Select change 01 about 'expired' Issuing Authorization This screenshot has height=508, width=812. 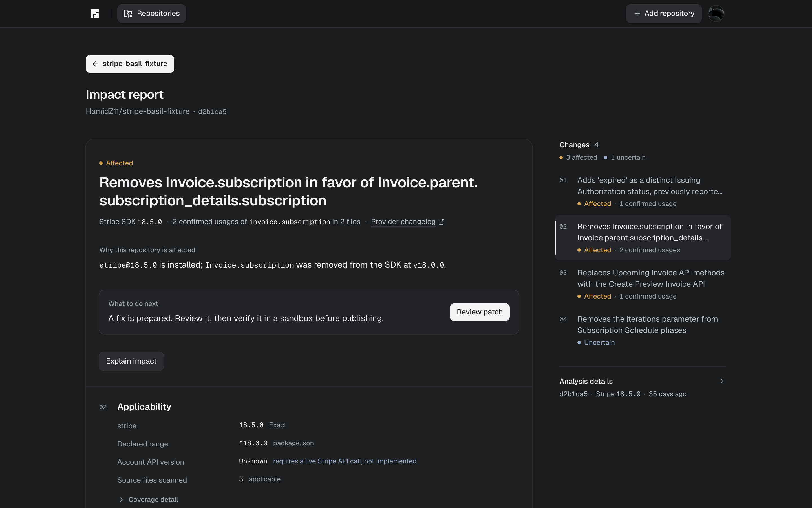[643, 192]
